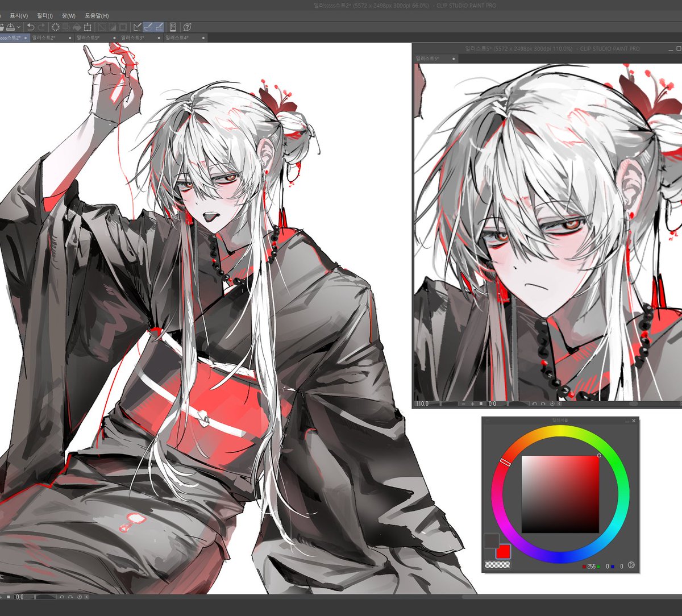This screenshot has width=682, height=616.
Task: Click the Redo arrow in the command bar
Action: [41, 27]
